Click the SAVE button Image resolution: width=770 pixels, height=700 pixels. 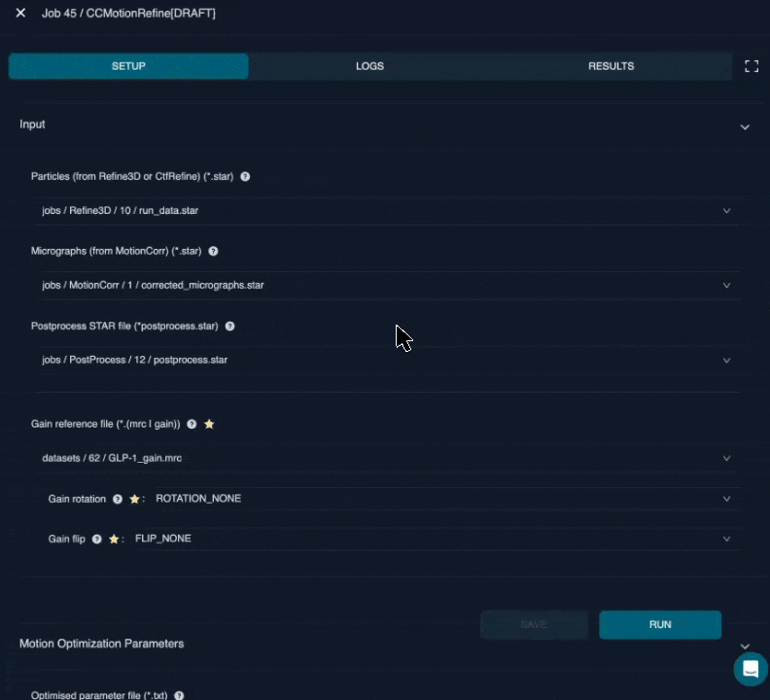pyautogui.click(x=534, y=624)
